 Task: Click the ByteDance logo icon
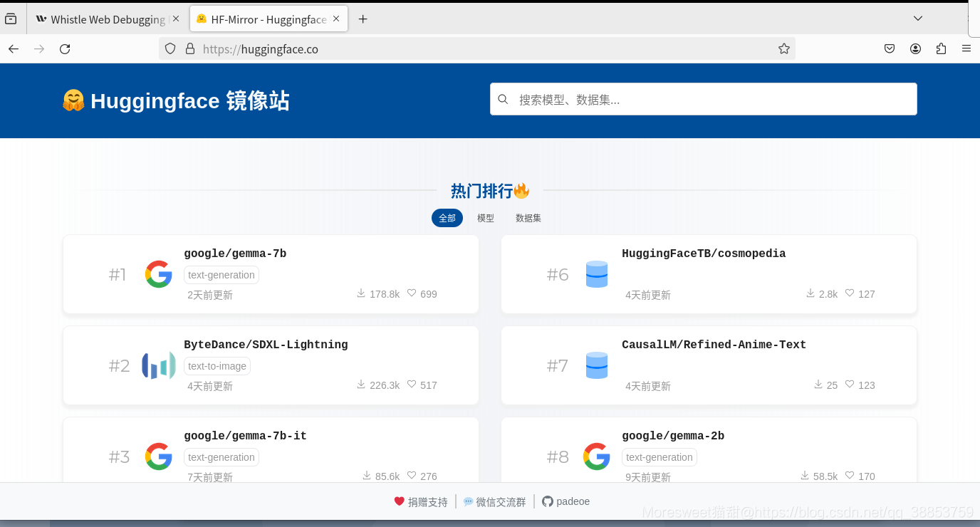point(159,365)
